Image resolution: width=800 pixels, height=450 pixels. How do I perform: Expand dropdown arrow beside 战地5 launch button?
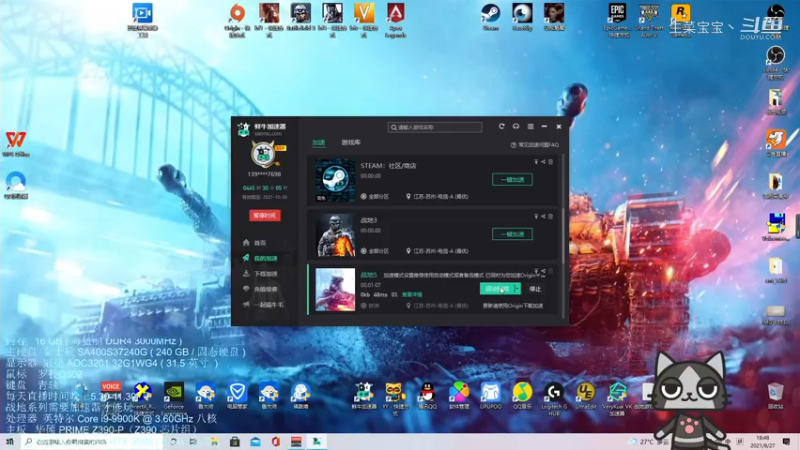[x=518, y=289]
